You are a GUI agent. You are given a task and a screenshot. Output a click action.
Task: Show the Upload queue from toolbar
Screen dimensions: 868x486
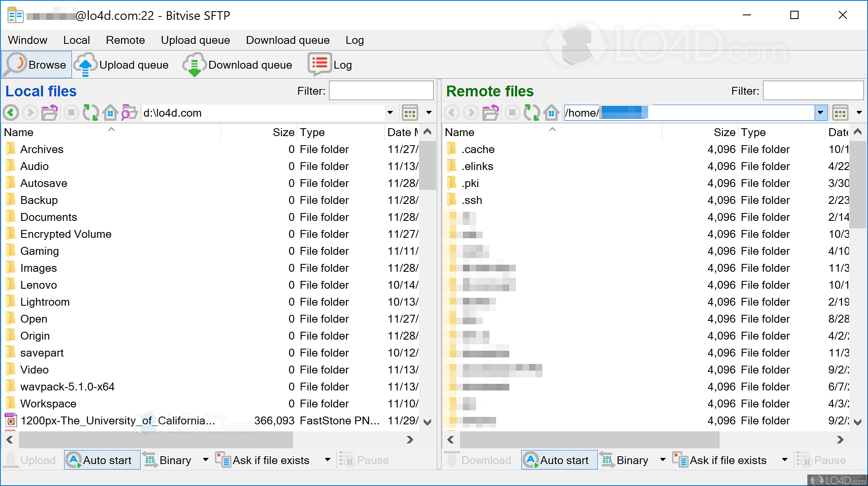tap(122, 65)
